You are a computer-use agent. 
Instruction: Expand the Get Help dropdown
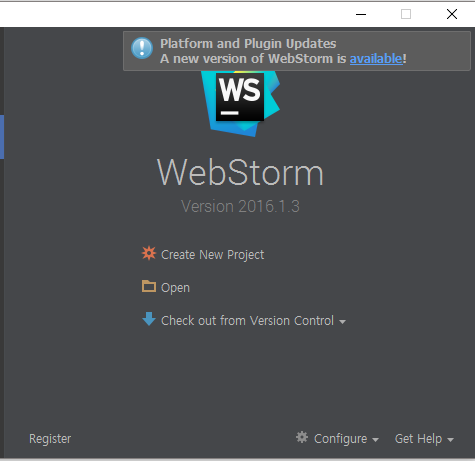tap(424, 439)
